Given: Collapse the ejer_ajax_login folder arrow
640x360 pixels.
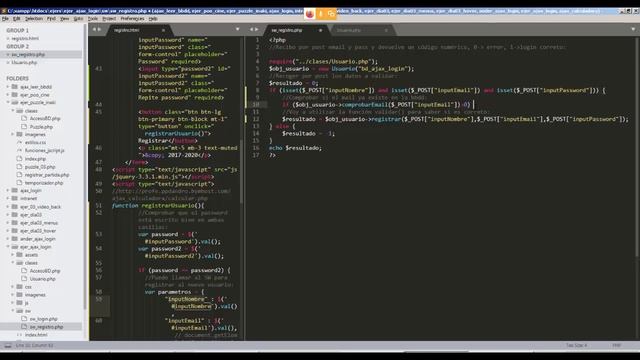Looking at the screenshot, I should 8,247.
